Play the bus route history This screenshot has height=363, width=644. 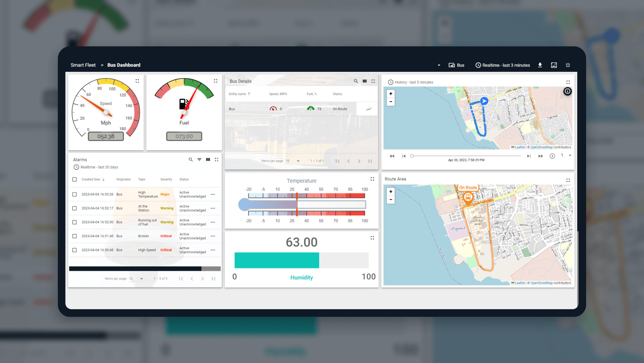(552, 156)
